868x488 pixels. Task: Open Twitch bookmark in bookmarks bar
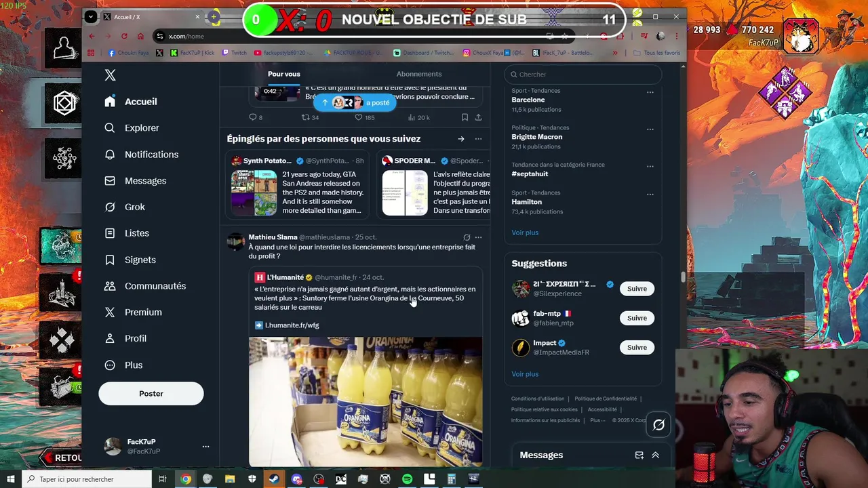pos(234,53)
